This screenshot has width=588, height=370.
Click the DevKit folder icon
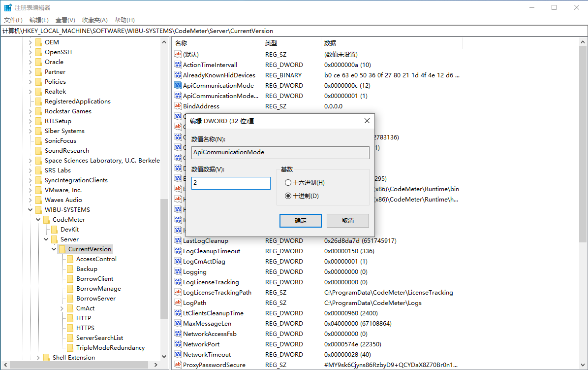pyautogui.click(x=55, y=229)
